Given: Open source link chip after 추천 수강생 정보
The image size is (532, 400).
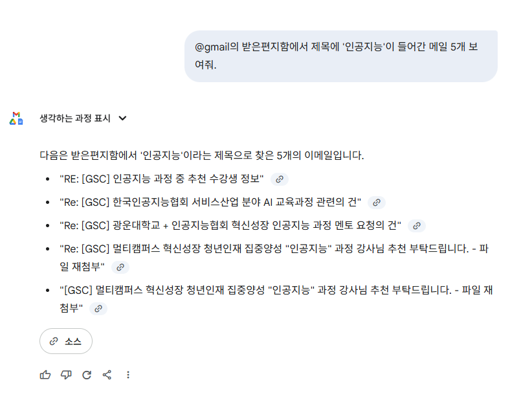Looking at the screenshot, I should tap(280, 179).
